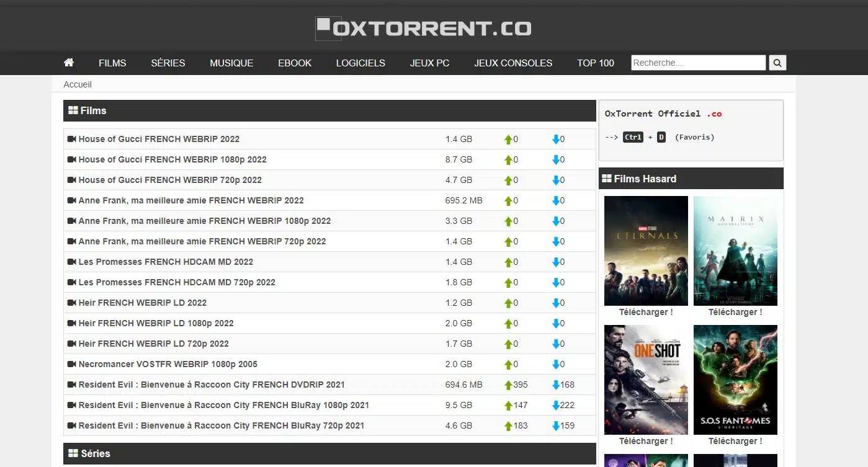The image size is (868, 467).
Task: Open the MUSIQUE section
Action: pos(231,63)
